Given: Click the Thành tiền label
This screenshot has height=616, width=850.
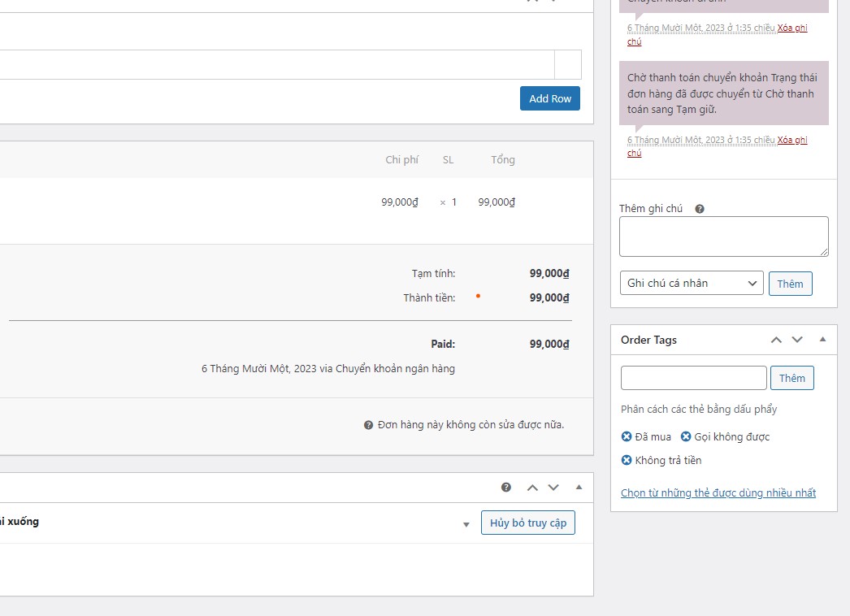Looking at the screenshot, I should coord(429,297).
